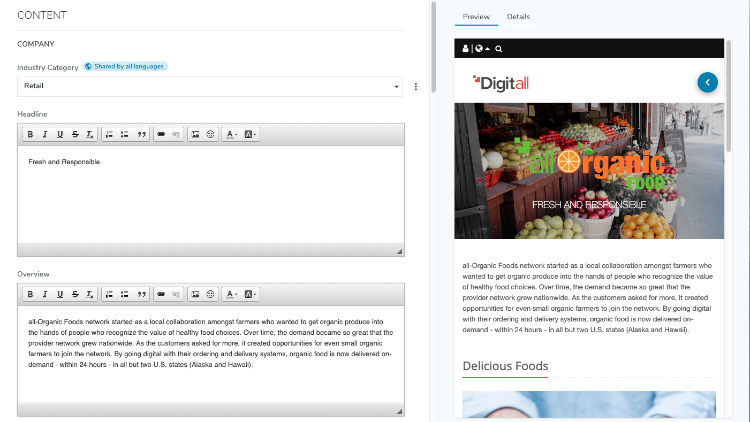Click into Headline text area
Screen dimensions: 750x422
click(x=211, y=194)
